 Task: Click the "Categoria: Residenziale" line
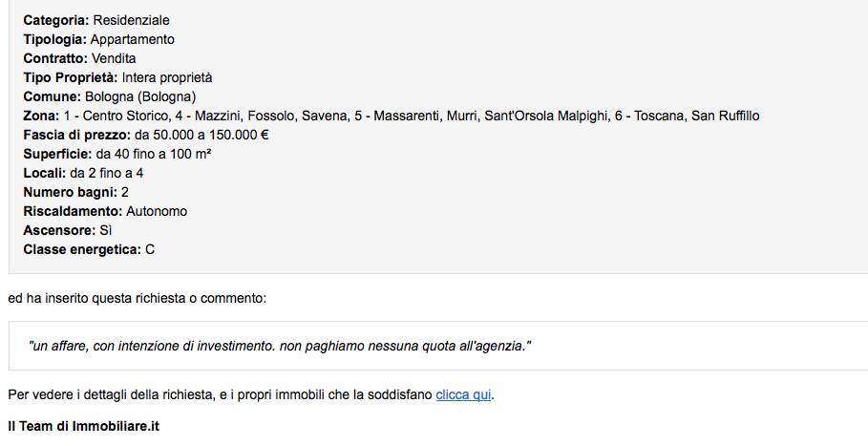coord(96,20)
